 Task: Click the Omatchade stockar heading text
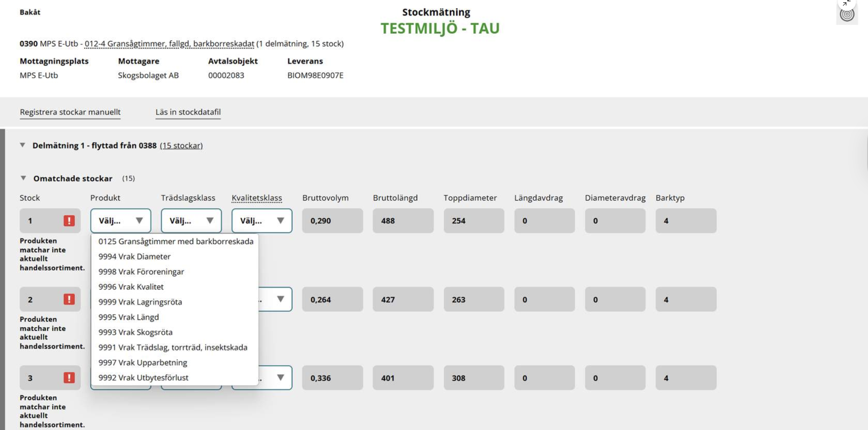(x=73, y=179)
